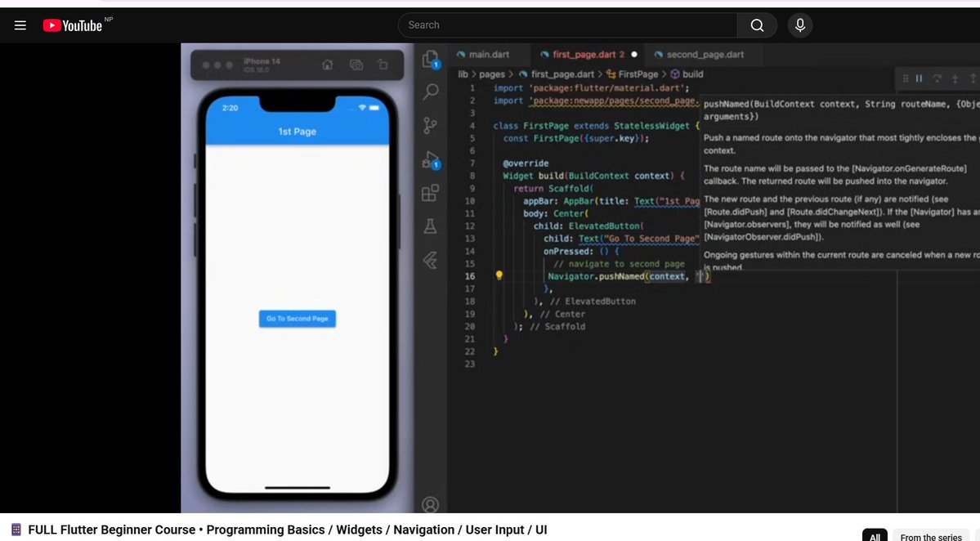
Task: Click the FULL Flutter Beginner Course video title
Action: point(287,530)
